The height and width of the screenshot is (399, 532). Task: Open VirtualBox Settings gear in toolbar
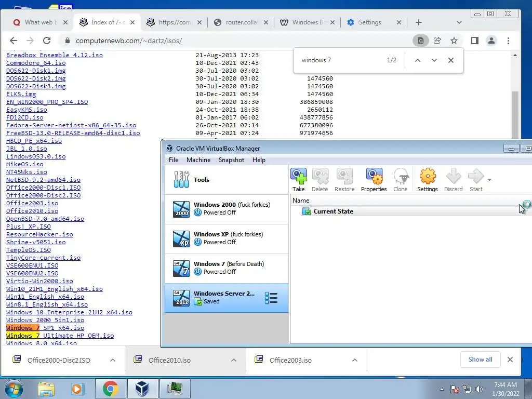[x=428, y=177]
